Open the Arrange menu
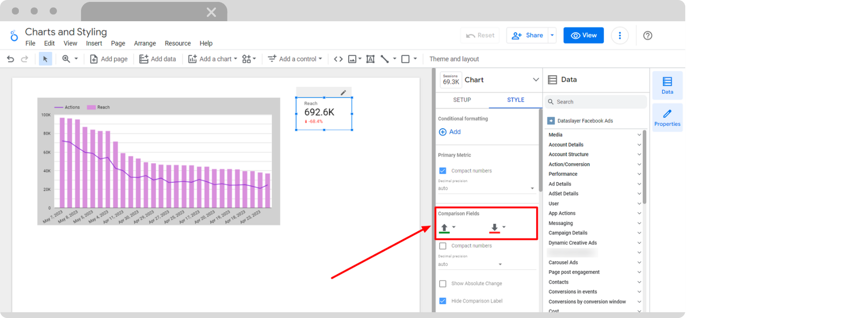868x318 pixels. click(x=145, y=43)
